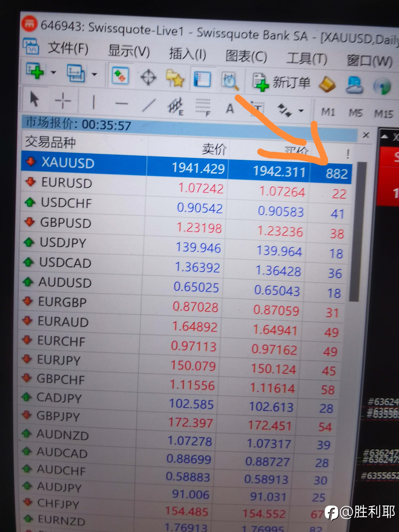This screenshot has width=399, height=532.
Task: Click the XAUUSD bid price 1941.429
Action: coord(198,168)
